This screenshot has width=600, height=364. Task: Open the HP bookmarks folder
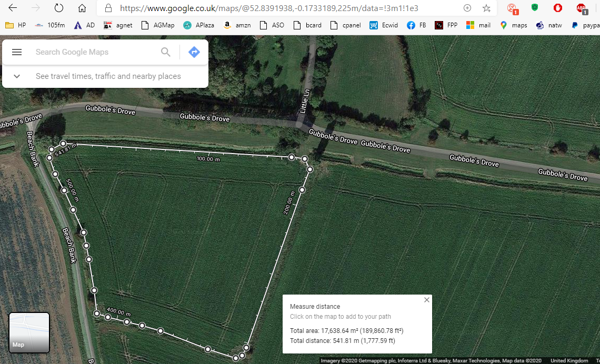[16, 25]
